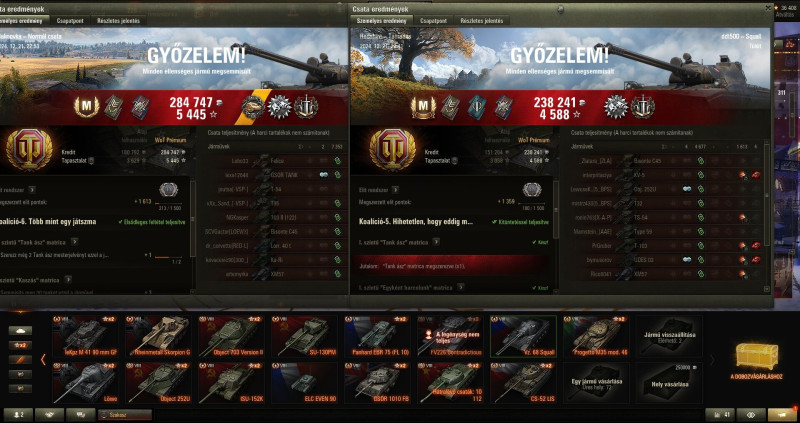Expand the Elit rendszer info arrow in right panel
Screen dimensions: 800x423
tap(395, 190)
